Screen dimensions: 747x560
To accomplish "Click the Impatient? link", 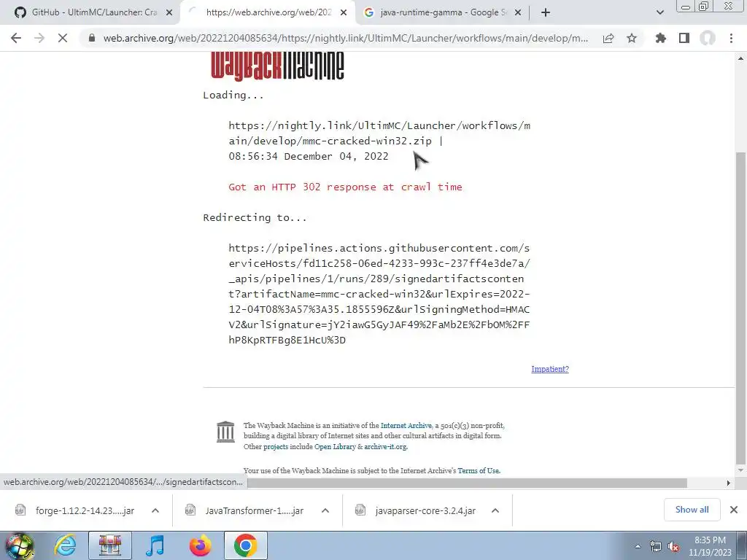I will pyautogui.click(x=550, y=369).
